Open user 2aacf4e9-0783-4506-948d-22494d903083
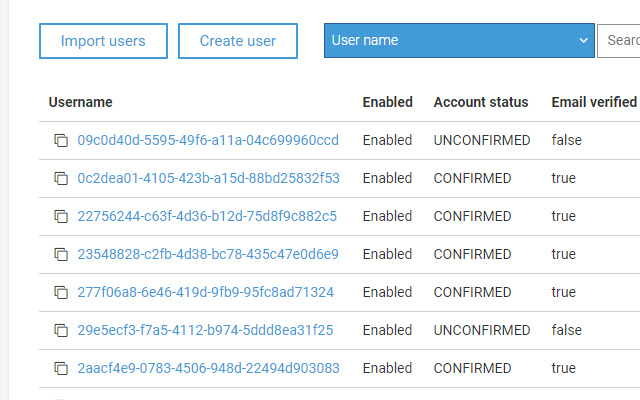Viewport: 640px width, 400px height. click(x=209, y=368)
